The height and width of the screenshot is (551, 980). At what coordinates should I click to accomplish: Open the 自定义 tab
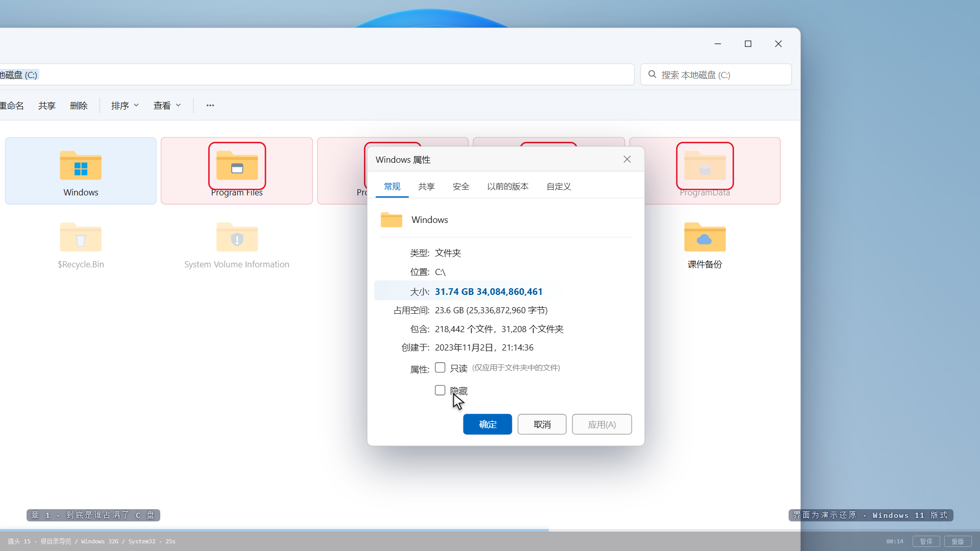pos(559,187)
